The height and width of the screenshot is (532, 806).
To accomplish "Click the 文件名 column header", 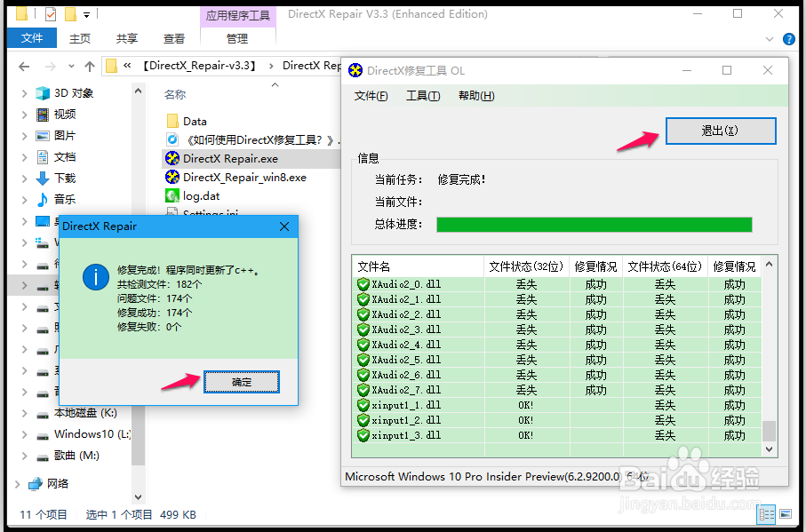I will (x=418, y=267).
